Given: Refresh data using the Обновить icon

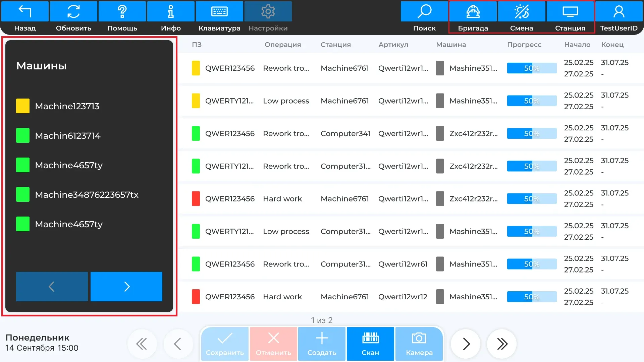Looking at the screenshot, I should 73,17.
